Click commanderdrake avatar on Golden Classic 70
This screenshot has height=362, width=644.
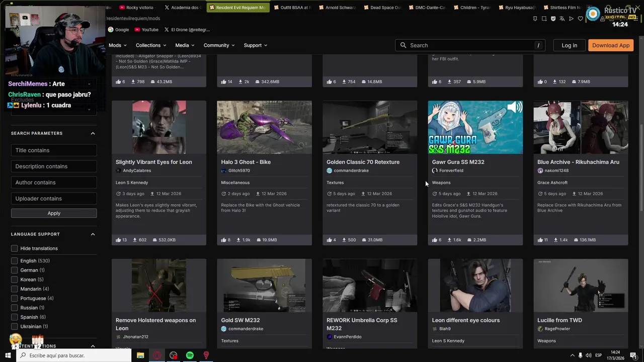click(x=329, y=170)
